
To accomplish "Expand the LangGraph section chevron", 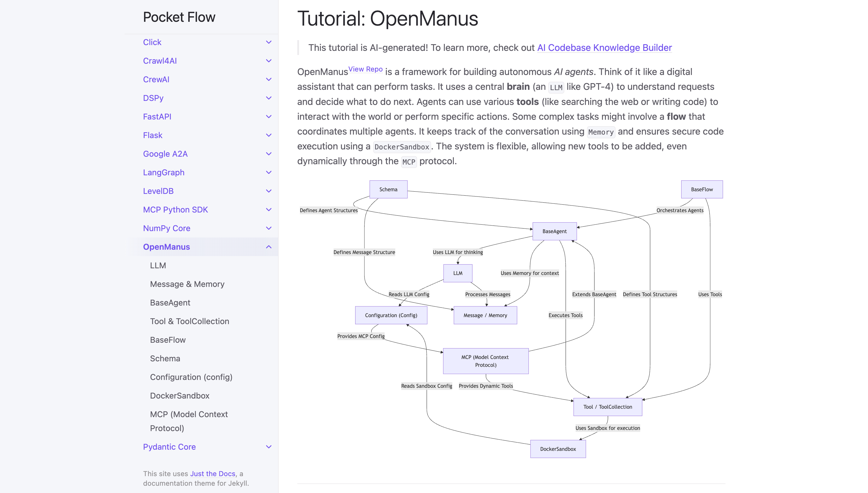I will [269, 173].
